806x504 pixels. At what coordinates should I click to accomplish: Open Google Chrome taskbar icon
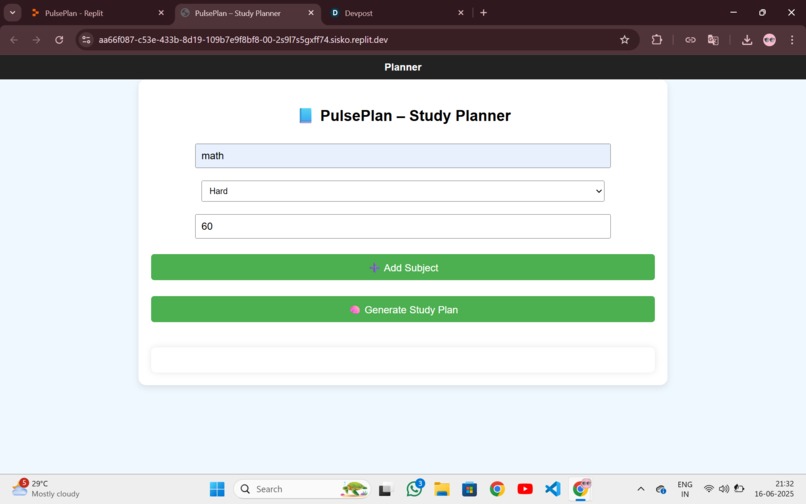coord(497,489)
